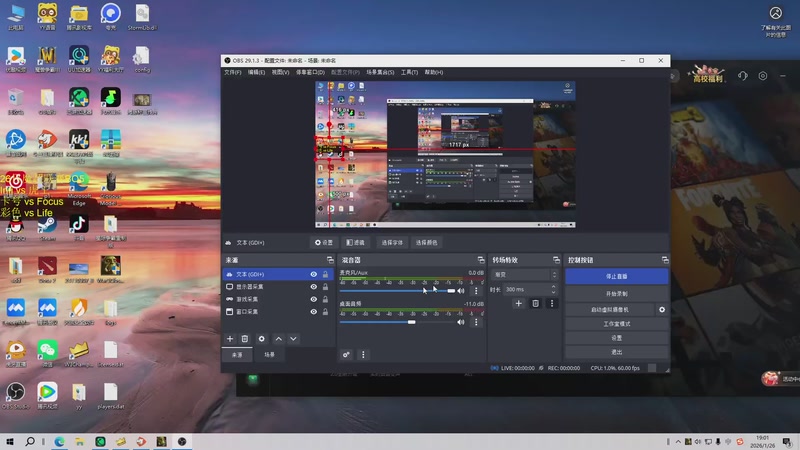800x450 pixels.
Task: Add a scene transition with plus icon
Action: coord(518,304)
